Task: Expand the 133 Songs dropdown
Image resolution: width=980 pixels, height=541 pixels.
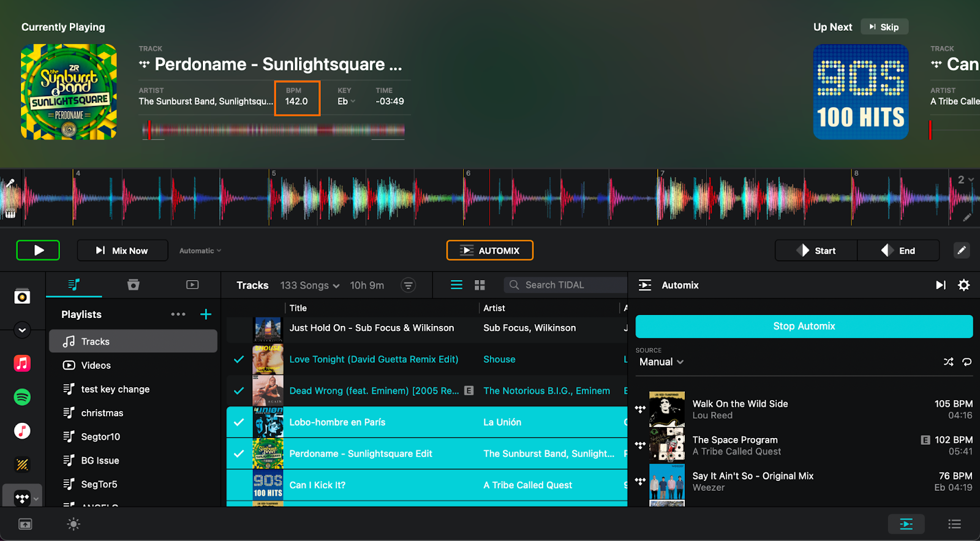Action: coord(309,286)
